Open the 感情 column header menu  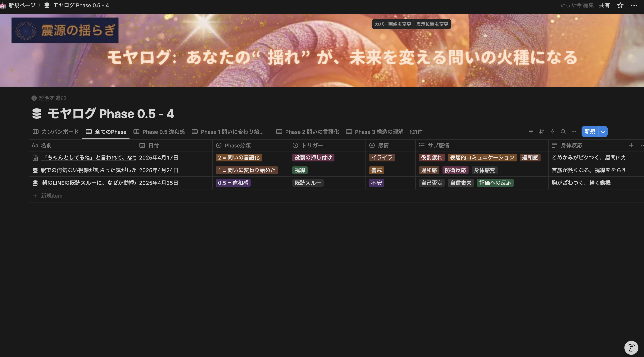pos(391,145)
